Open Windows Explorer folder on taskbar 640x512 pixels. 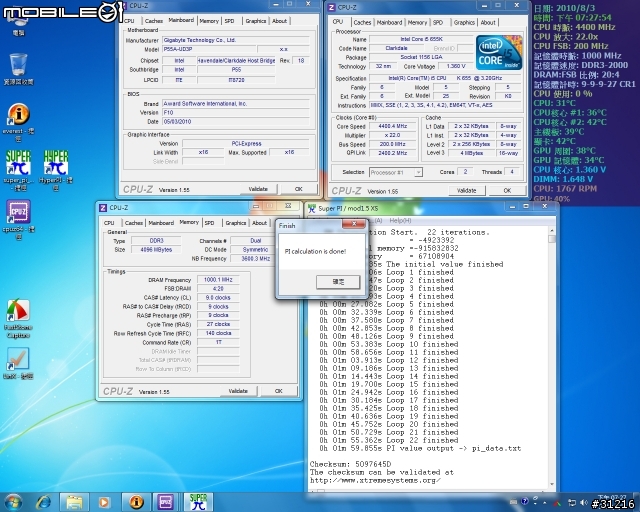pos(74,502)
